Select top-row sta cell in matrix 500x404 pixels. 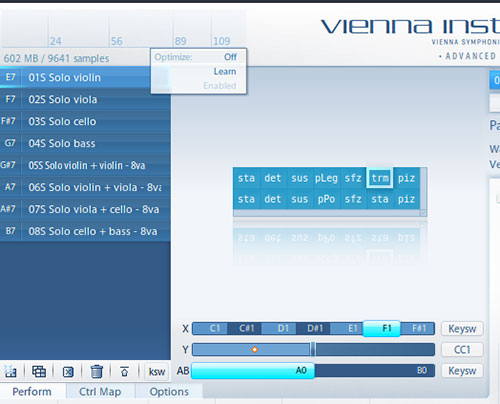coord(246,178)
